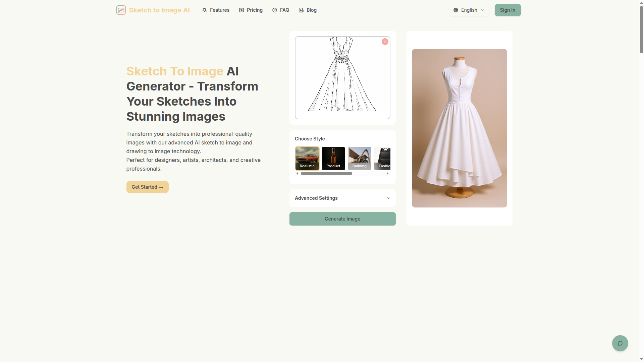Click the Generate Image button
Viewport: 644px width, 362px height.
pos(342,219)
